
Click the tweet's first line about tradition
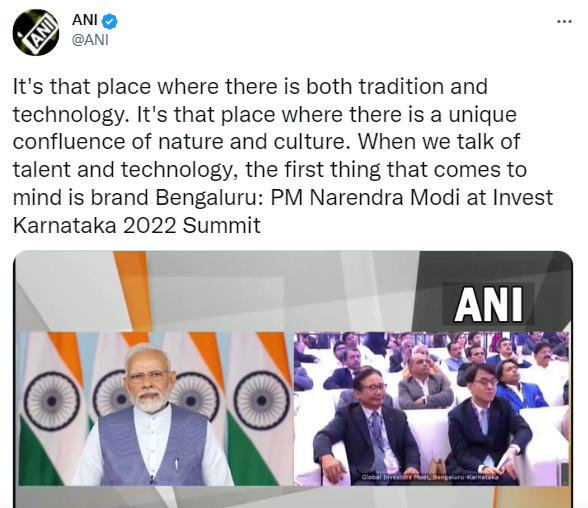click(x=250, y=87)
